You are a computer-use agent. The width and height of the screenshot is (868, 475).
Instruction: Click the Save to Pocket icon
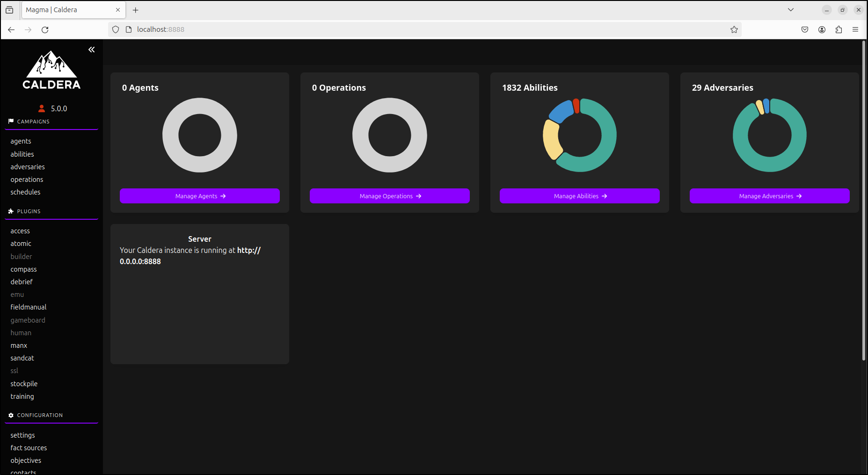pyautogui.click(x=805, y=29)
